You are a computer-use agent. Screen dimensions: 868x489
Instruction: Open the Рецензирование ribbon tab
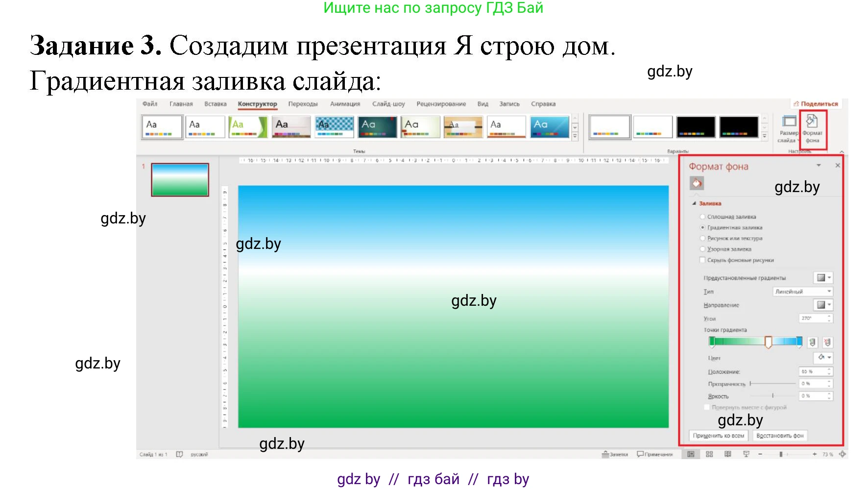pyautogui.click(x=441, y=104)
